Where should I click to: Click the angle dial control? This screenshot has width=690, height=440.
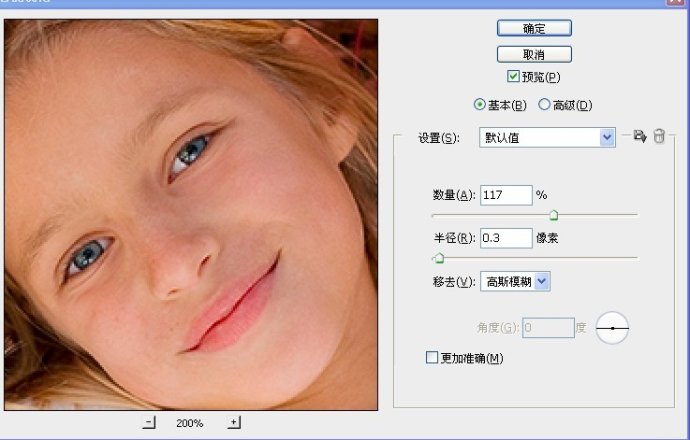coord(612,328)
